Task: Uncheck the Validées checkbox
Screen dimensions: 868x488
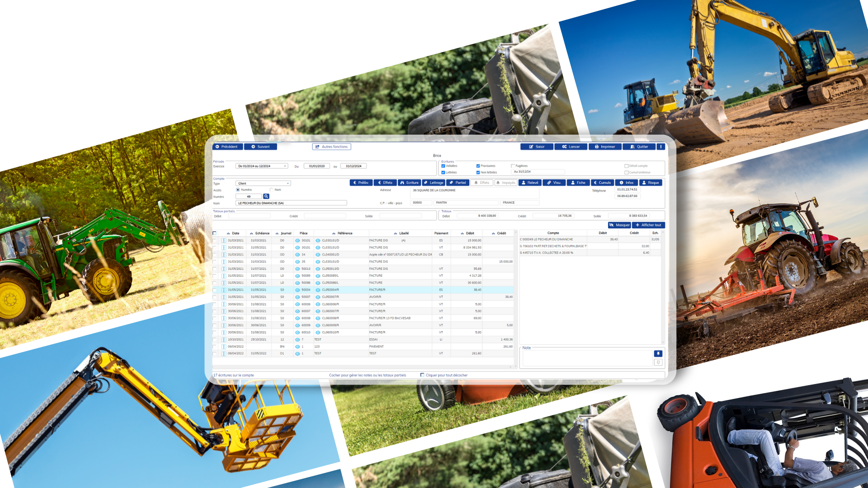Action: tap(443, 166)
